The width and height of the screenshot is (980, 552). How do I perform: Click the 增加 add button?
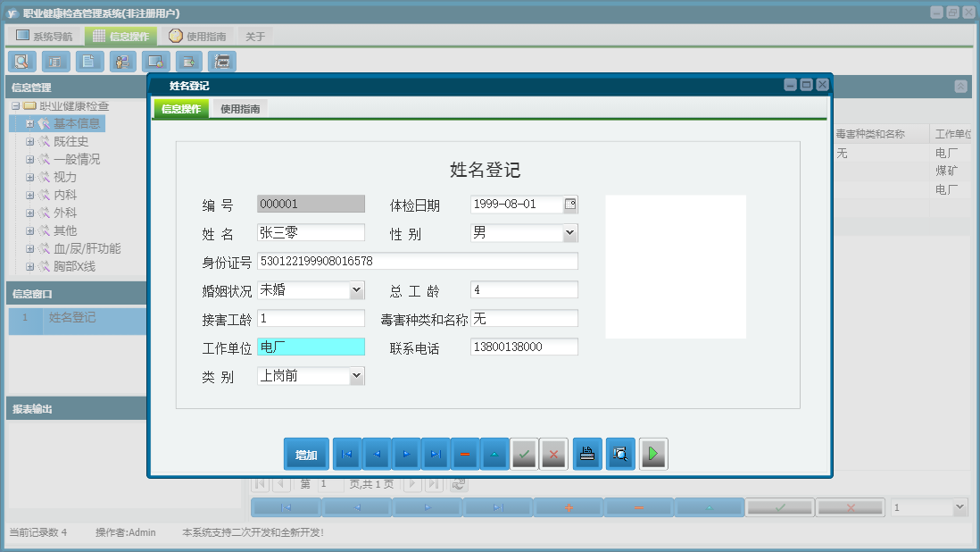tap(306, 454)
